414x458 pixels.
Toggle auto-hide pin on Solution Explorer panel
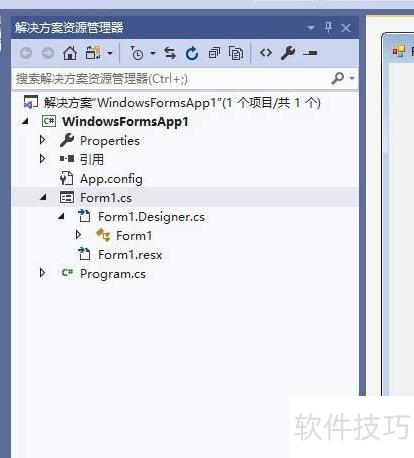pos(328,27)
